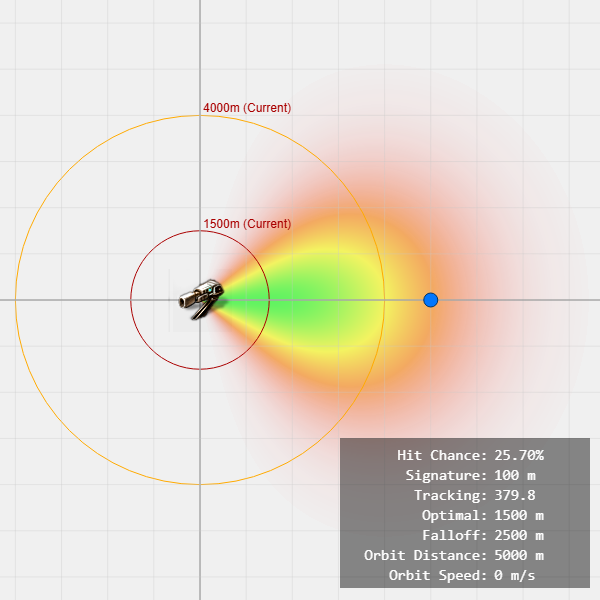
Task: Select the Orbit Distance 5000 m value
Action: [519, 555]
